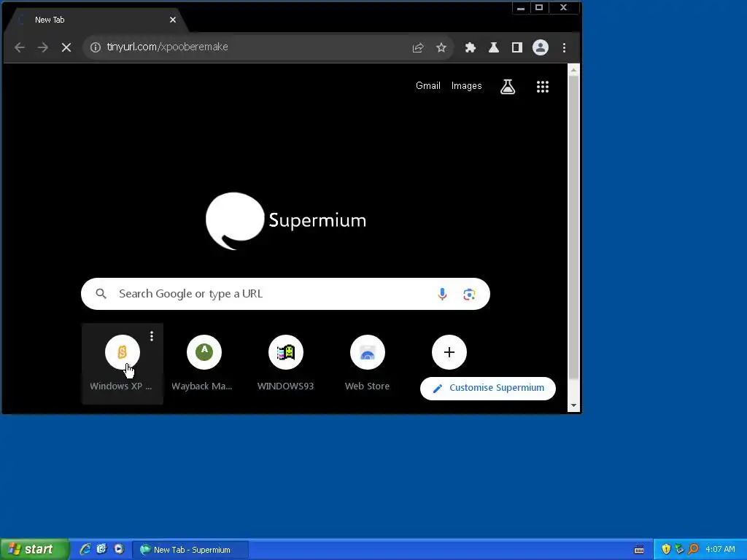This screenshot has height=560, width=747.
Task: Open experiments flask in browser toolbar
Action: tap(494, 47)
